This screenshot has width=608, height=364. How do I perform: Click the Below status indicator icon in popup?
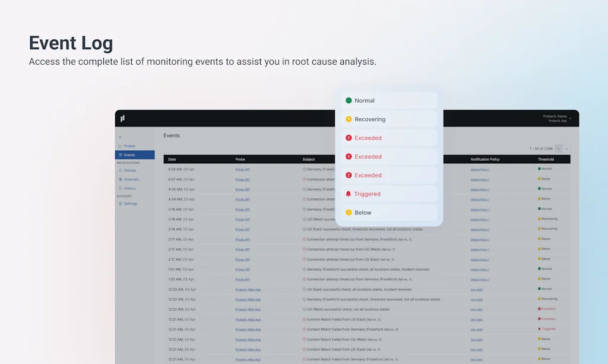349,212
